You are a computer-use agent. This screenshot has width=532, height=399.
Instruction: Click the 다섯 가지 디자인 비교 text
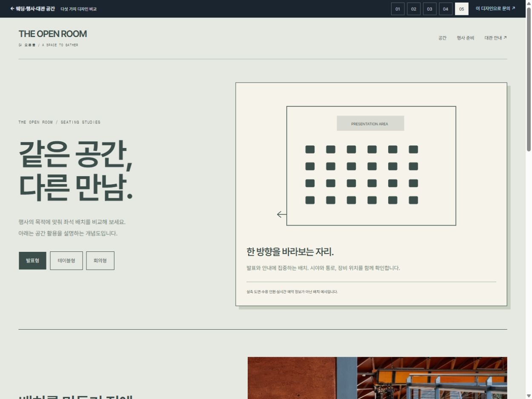(x=79, y=9)
